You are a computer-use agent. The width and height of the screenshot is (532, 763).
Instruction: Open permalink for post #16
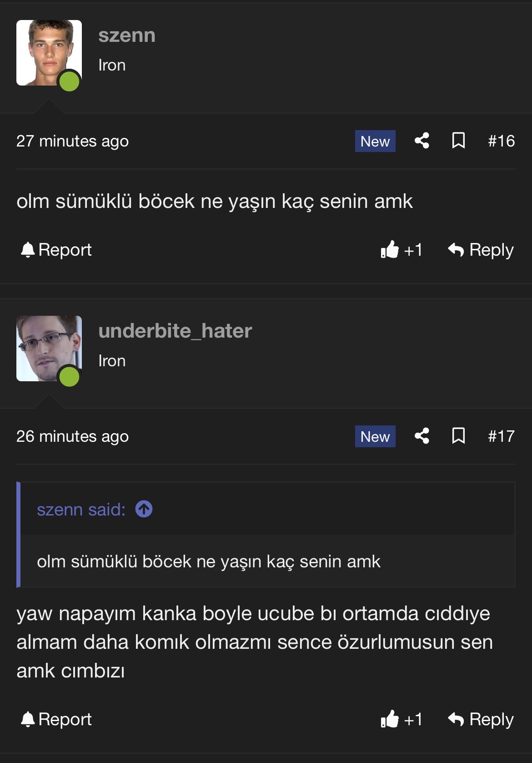coord(501,141)
